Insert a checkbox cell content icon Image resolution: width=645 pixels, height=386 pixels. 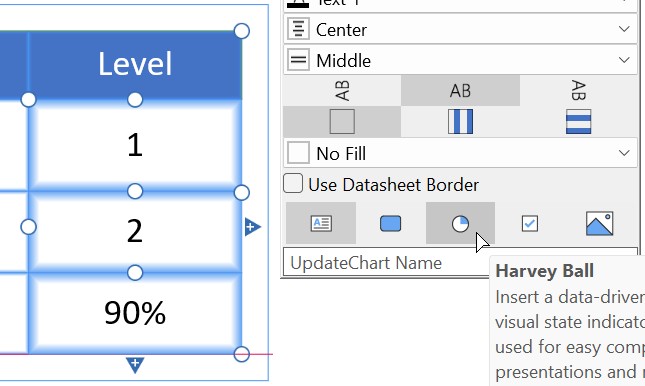tap(529, 223)
